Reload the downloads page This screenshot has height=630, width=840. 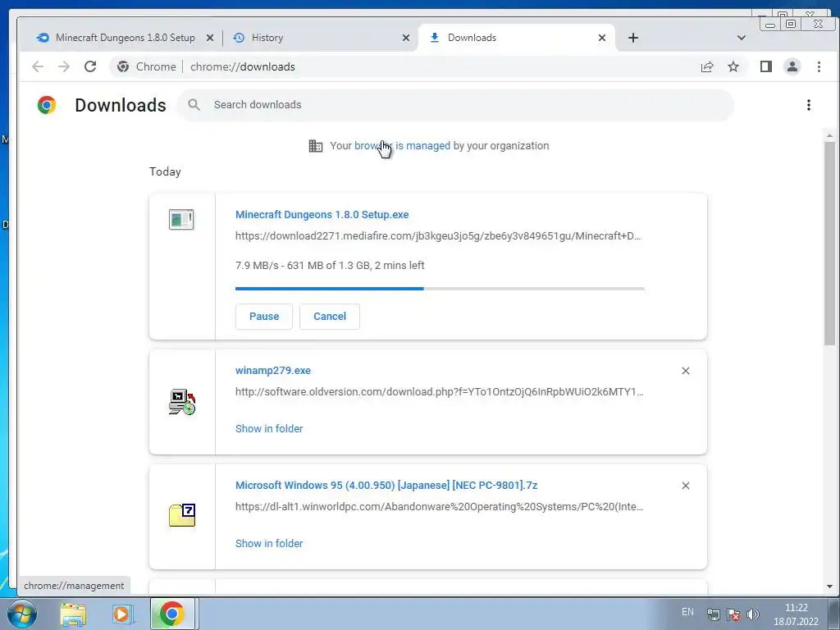[x=90, y=66]
